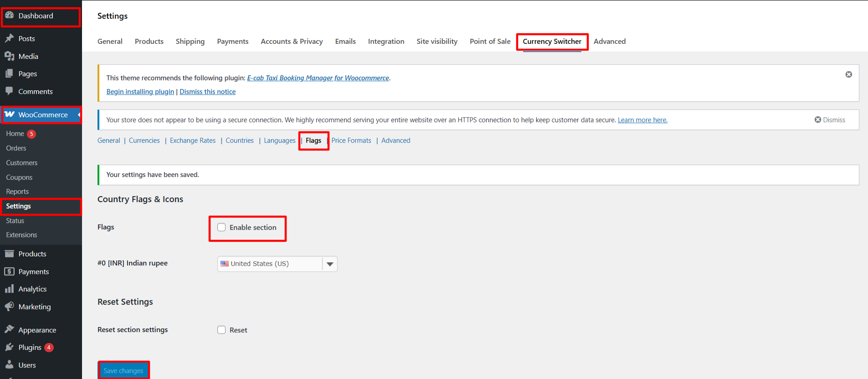Tick the Reset section settings checkbox

point(221,330)
